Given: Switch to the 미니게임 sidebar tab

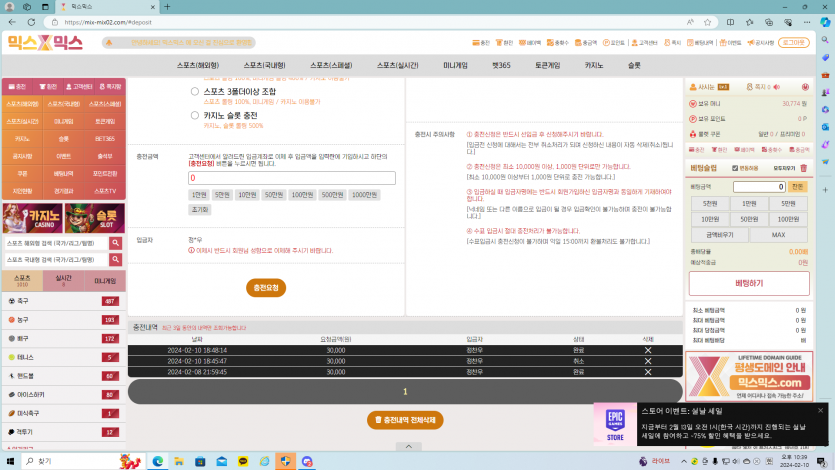Looking at the screenshot, I should click(105, 281).
